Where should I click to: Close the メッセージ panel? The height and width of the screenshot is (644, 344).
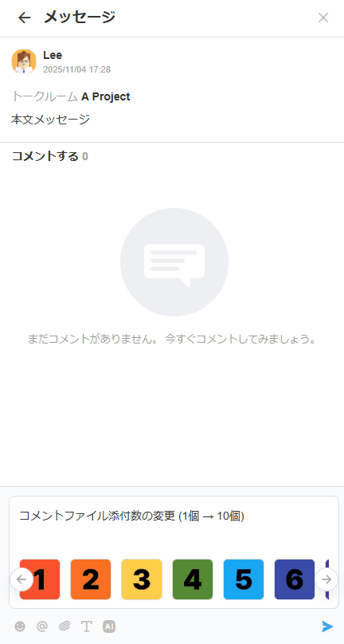323,18
